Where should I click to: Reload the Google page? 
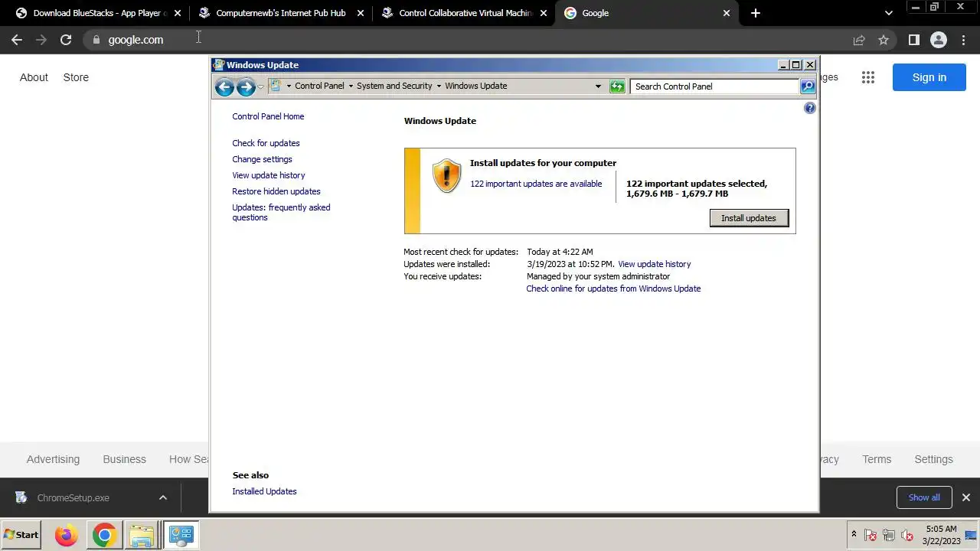click(66, 40)
